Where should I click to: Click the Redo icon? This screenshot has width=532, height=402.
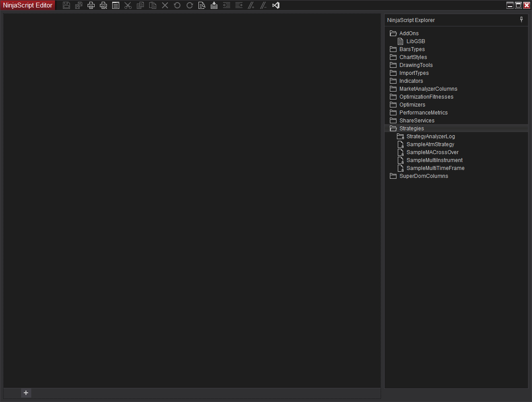[190, 5]
